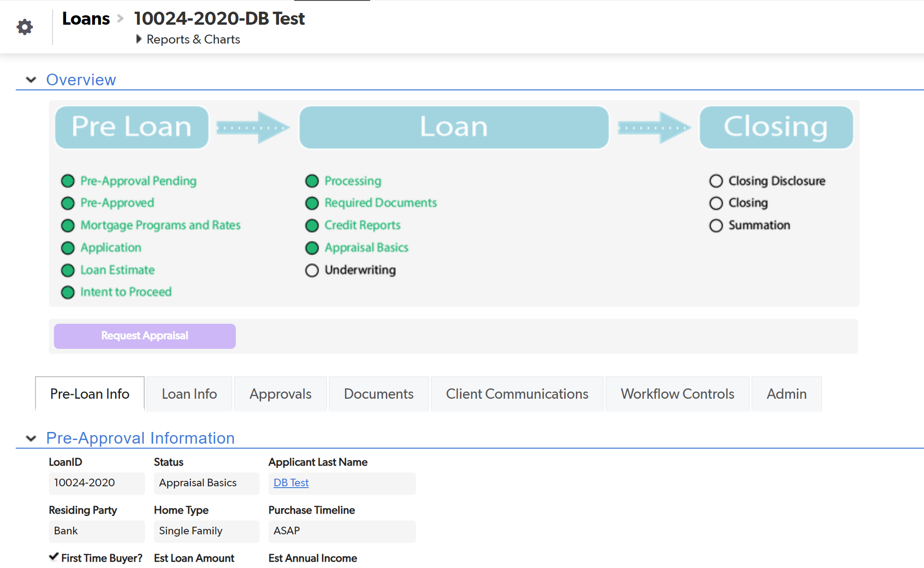Image resolution: width=924 pixels, height=568 pixels.
Task: Select the empty Underwriting circle
Action: click(x=312, y=270)
